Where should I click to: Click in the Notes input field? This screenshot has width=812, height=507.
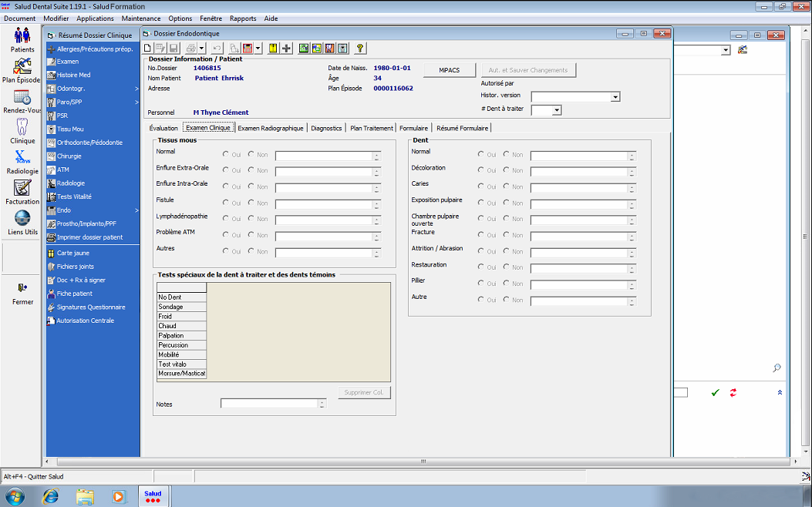coord(269,403)
